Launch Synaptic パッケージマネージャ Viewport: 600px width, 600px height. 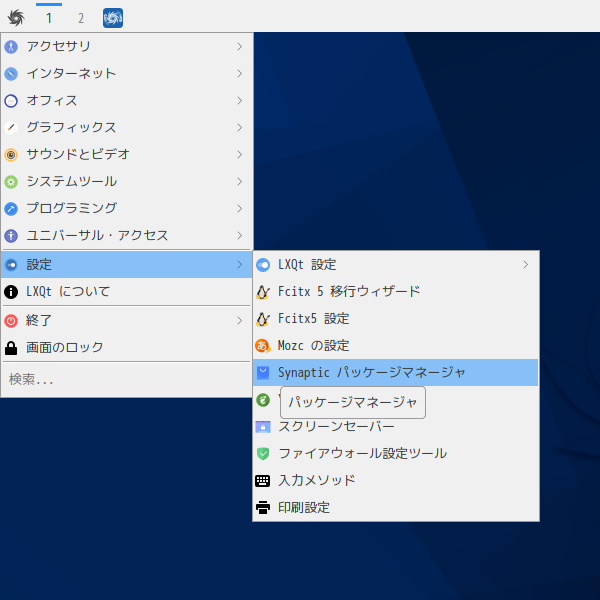(x=396, y=372)
